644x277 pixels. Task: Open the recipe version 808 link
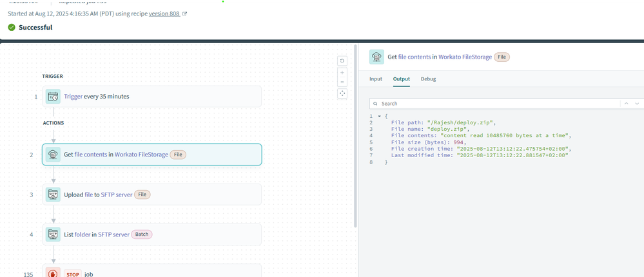(x=164, y=14)
